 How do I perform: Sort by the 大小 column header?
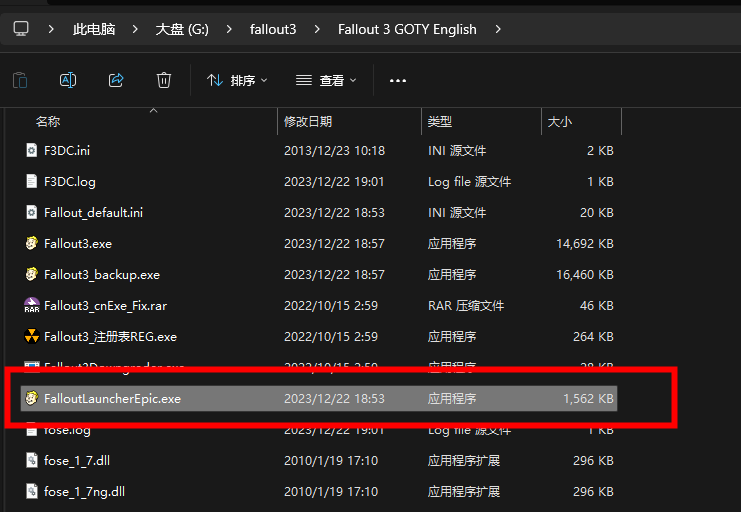pos(560,121)
